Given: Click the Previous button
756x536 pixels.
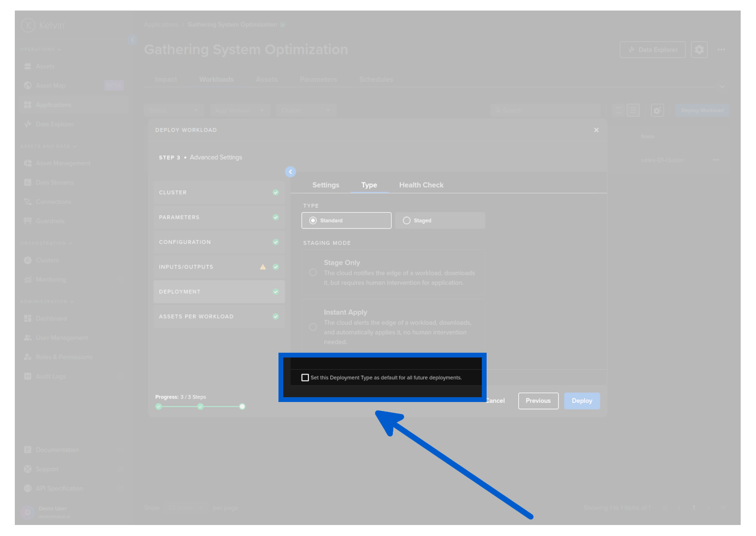Looking at the screenshot, I should [538, 401].
